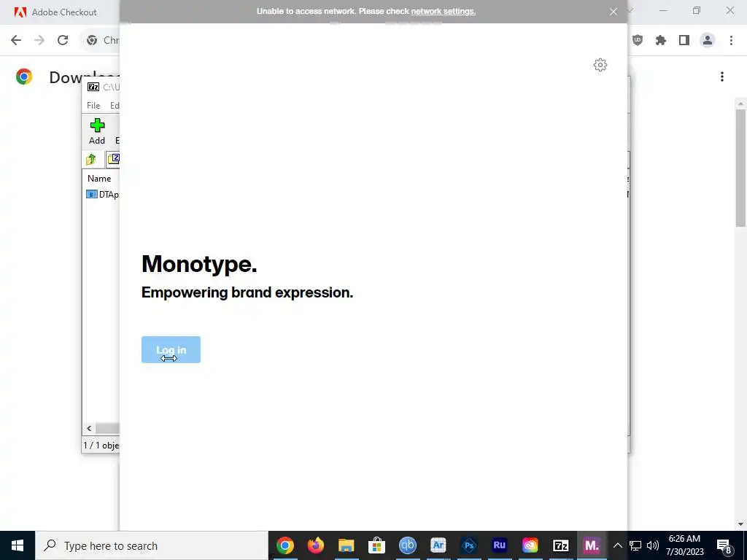Open Creative Cloud from the taskbar

coord(530,545)
